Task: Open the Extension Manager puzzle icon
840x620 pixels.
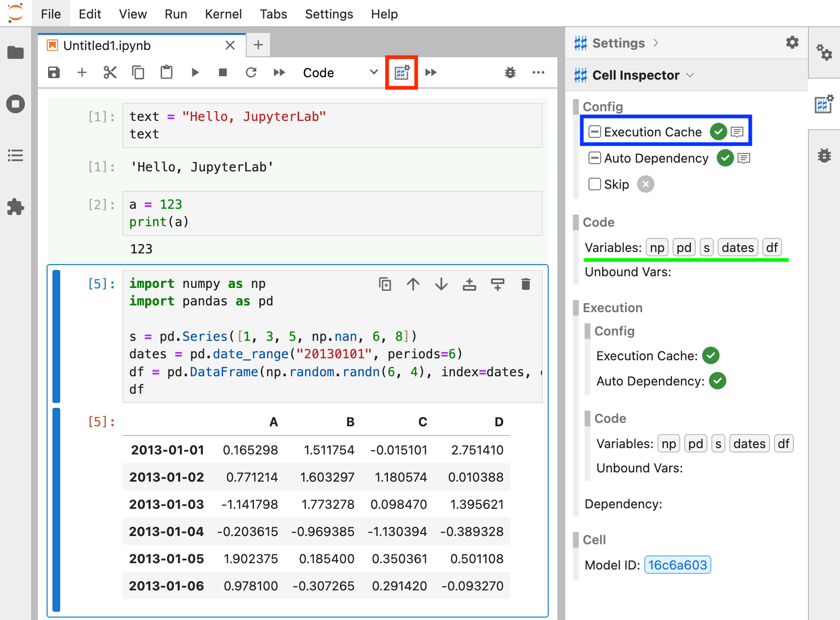Action: click(x=16, y=207)
